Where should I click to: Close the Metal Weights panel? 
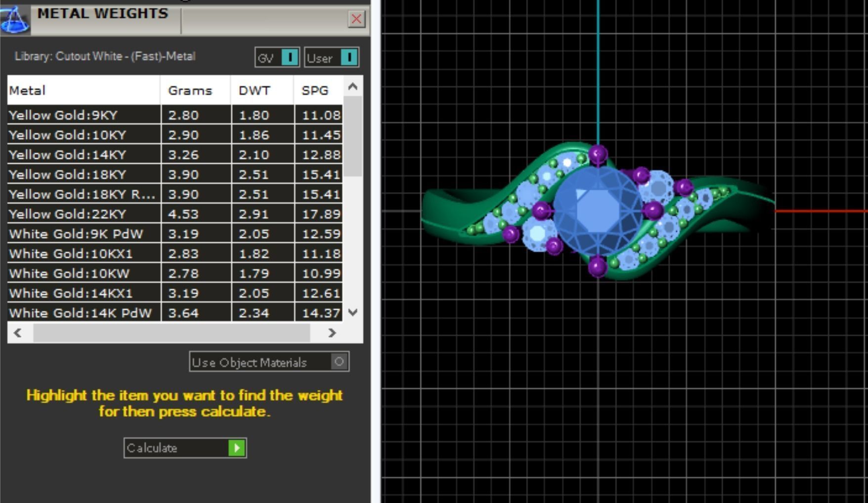click(356, 19)
